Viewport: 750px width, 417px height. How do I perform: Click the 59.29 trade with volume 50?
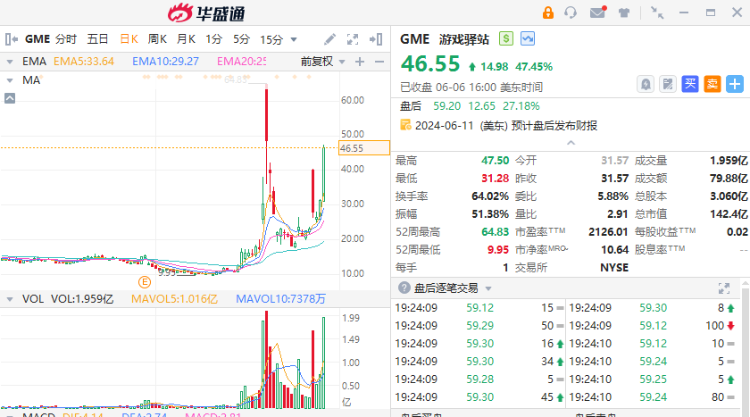tap(479, 326)
